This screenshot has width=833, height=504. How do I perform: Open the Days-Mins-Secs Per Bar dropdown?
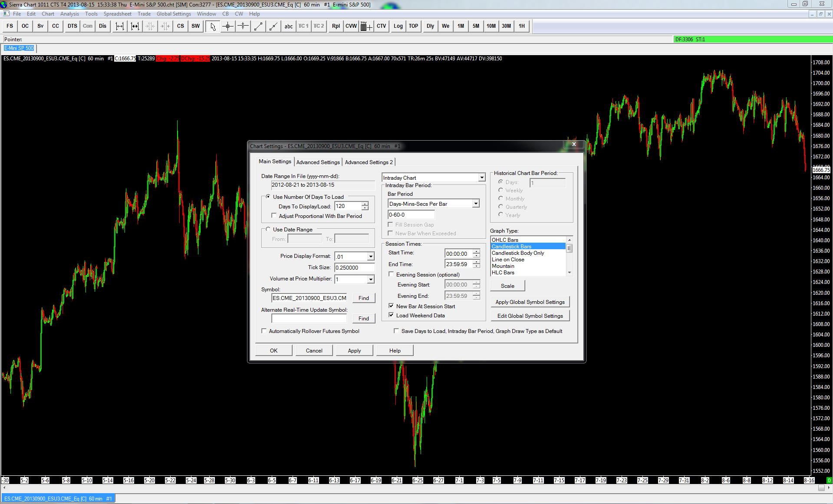click(x=476, y=204)
